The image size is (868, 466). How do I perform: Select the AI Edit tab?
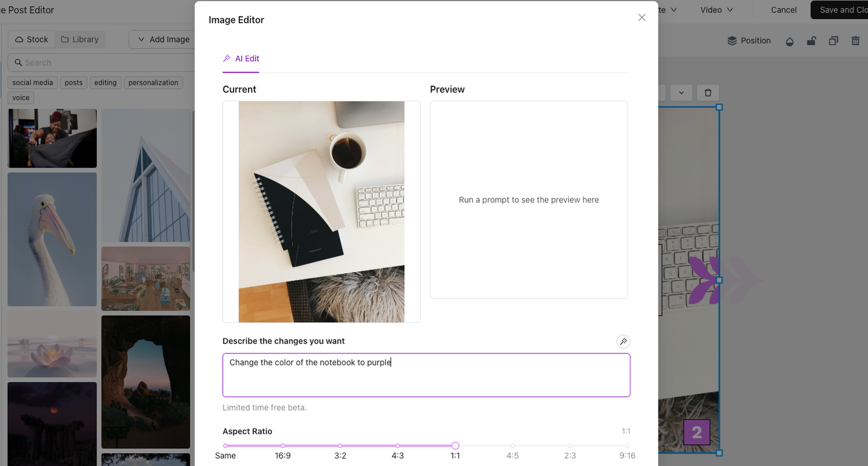241,59
